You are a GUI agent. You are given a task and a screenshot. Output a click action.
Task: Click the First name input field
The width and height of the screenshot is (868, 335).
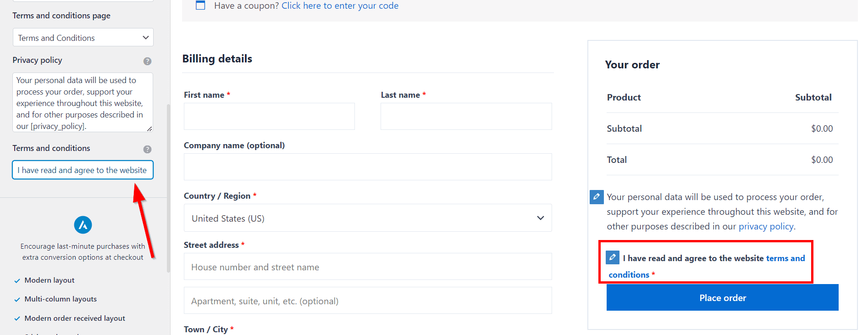[269, 116]
